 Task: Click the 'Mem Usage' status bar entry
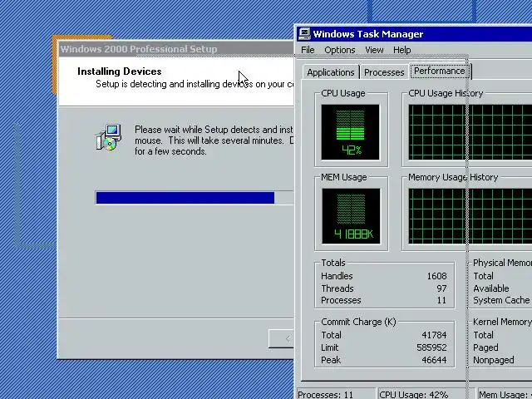coord(505,395)
